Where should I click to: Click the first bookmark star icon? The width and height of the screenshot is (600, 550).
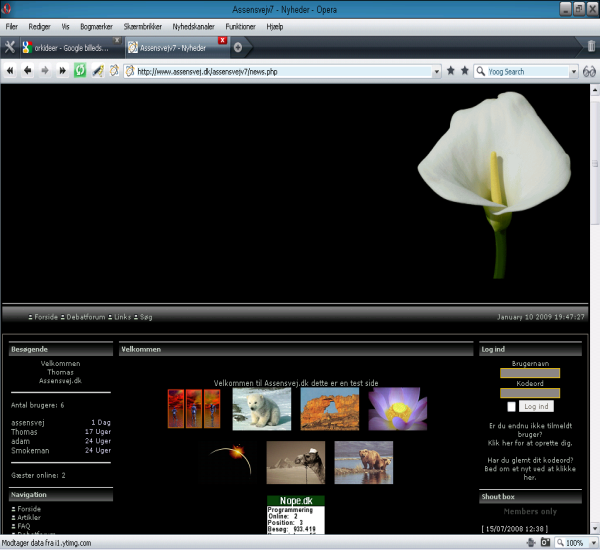click(x=451, y=70)
